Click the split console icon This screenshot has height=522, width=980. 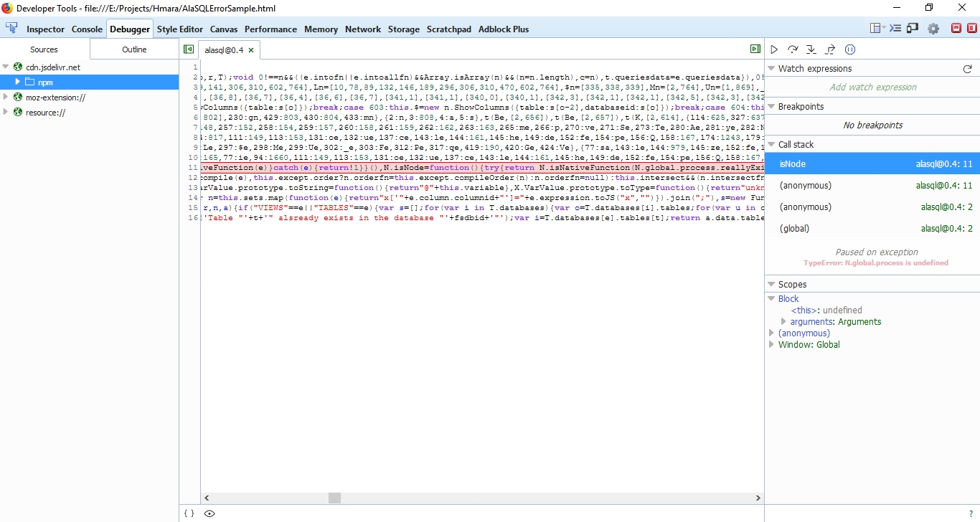(897, 29)
